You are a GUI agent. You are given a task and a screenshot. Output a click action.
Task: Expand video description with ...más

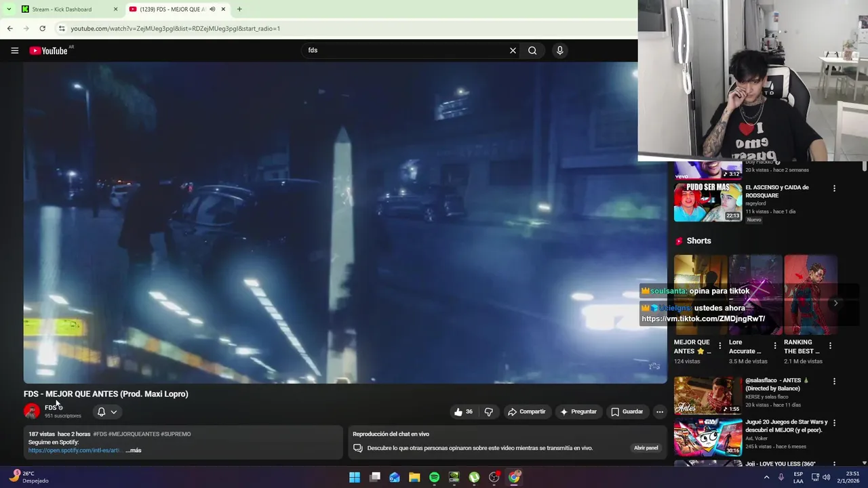pos(134,450)
